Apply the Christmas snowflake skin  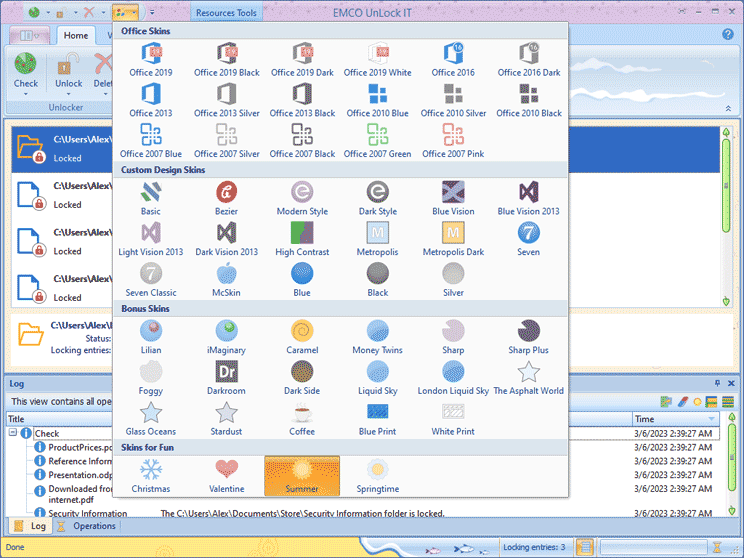(151, 475)
